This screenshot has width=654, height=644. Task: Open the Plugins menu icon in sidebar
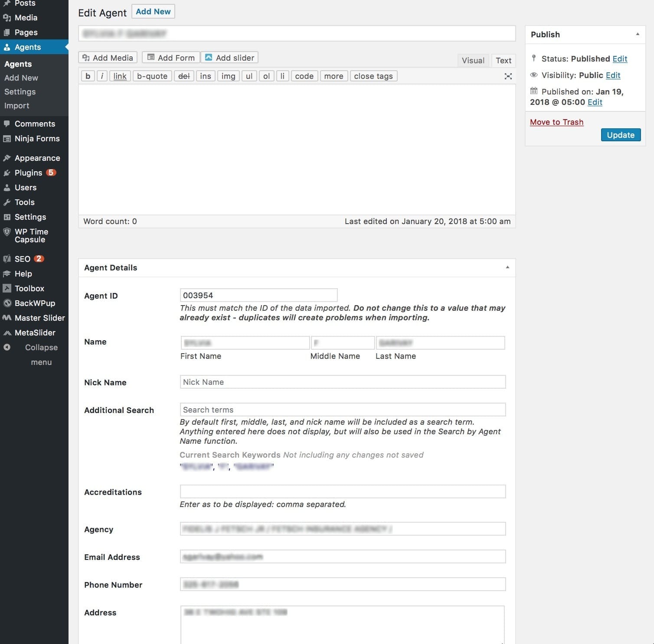(x=7, y=173)
